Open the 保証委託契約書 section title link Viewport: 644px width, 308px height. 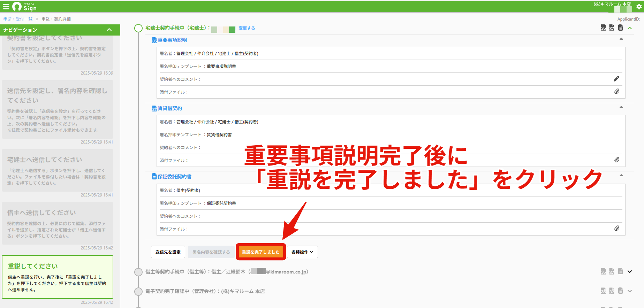(x=175, y=177)
